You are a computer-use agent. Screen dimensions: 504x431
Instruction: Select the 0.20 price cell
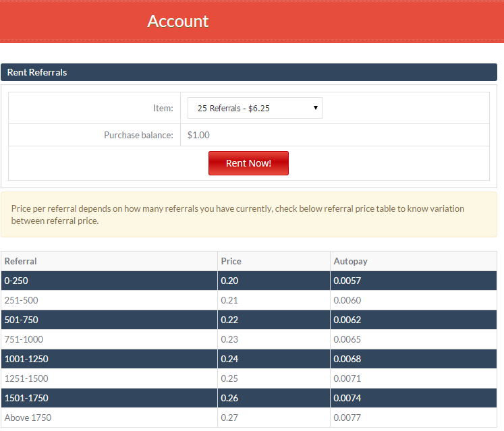point(274,281)
